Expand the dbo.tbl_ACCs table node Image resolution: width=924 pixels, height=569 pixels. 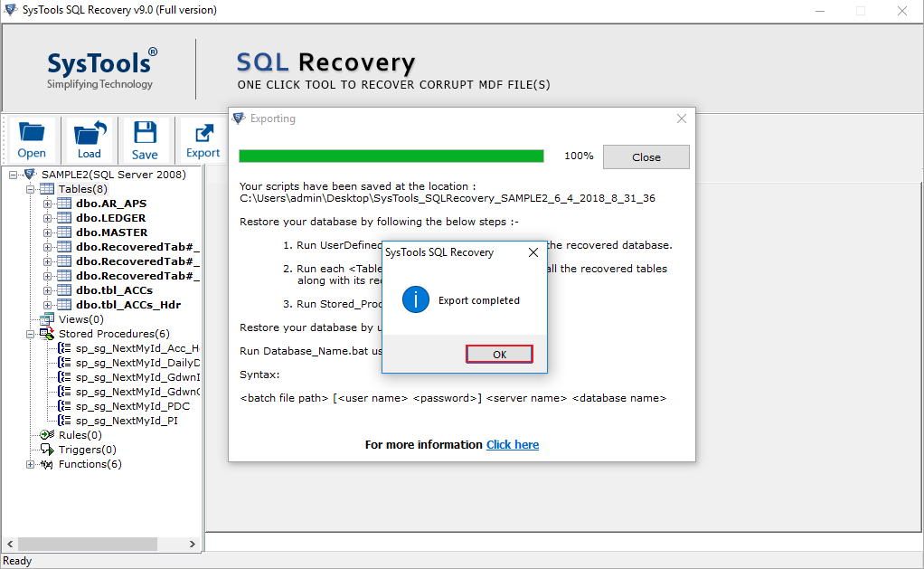47,290
